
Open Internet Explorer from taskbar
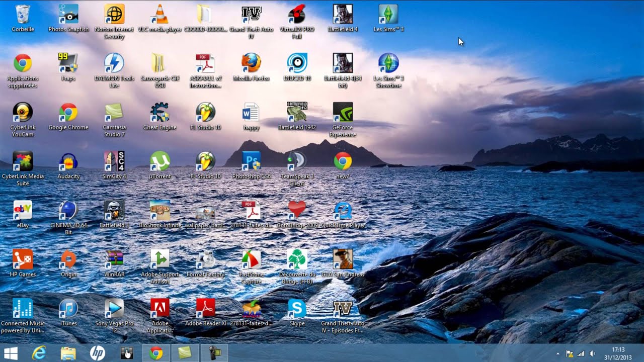[39, 353]
